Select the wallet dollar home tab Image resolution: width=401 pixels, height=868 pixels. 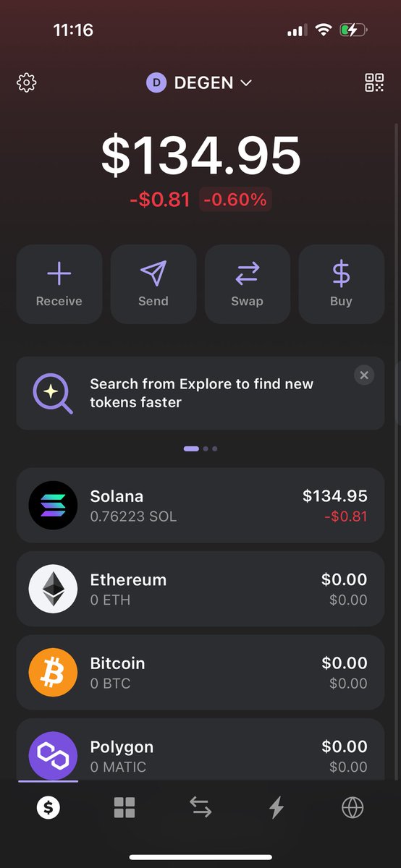point(48,807)
